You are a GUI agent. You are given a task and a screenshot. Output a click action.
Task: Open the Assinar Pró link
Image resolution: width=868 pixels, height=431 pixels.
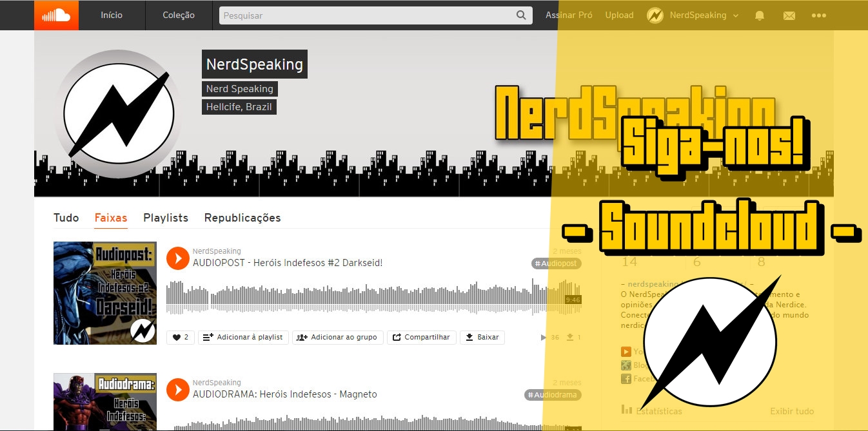coord(569,15)
